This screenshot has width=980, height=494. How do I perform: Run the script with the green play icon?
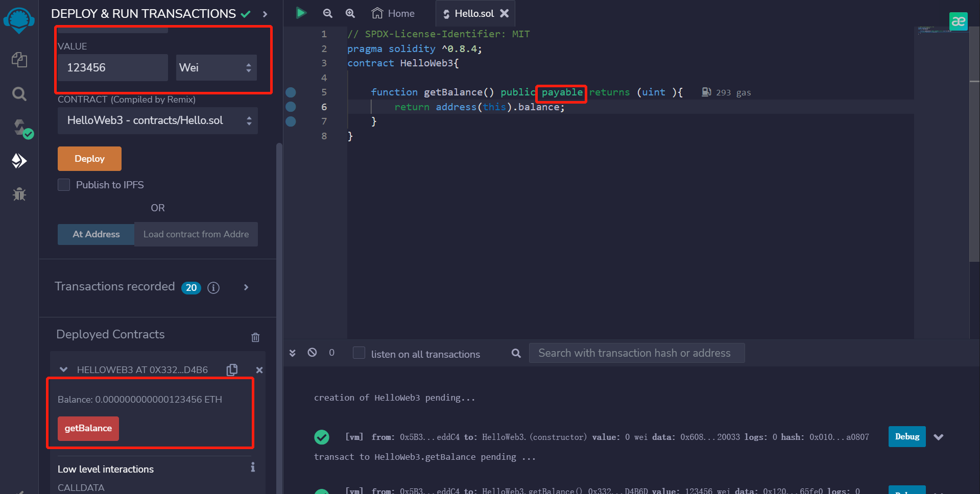301,13
